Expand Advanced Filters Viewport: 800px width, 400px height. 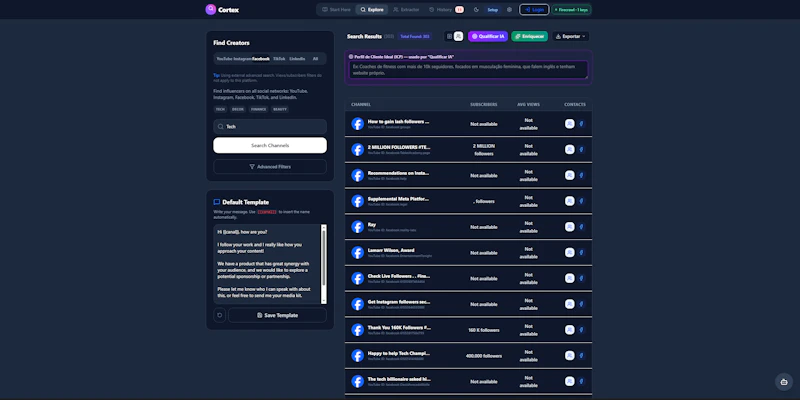coord(270,167)
